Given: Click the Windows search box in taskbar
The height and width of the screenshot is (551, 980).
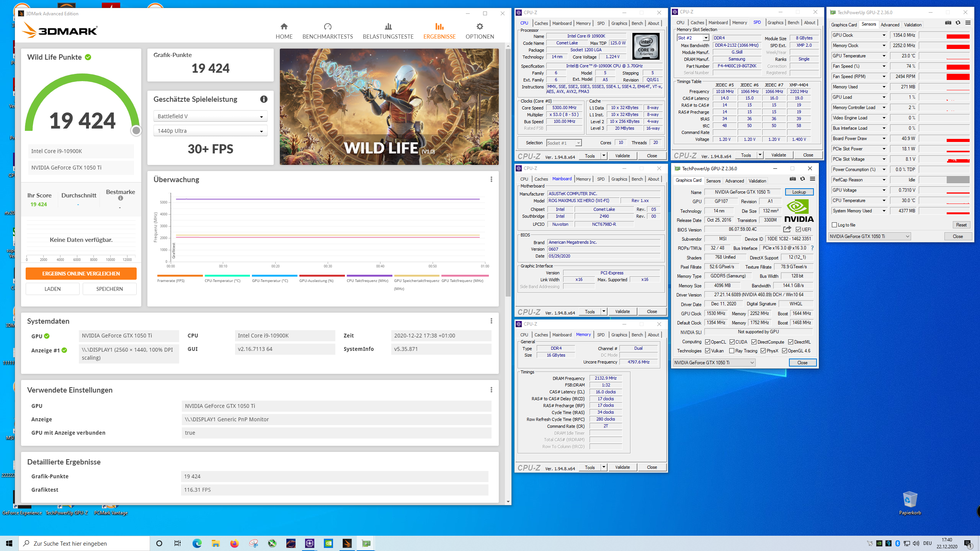Looking at the screenshot, I should [x=84, y=543].
